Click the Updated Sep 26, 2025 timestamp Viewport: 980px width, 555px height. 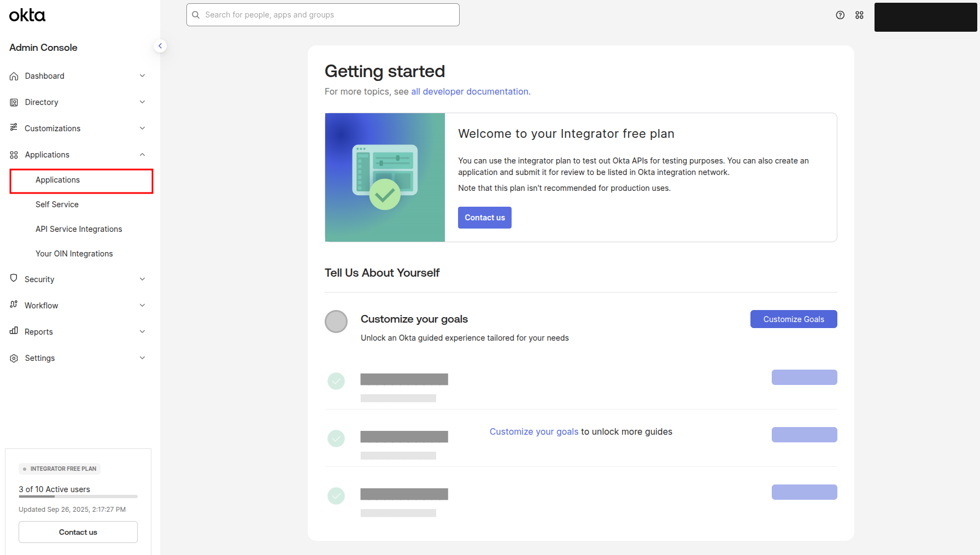pyautogui.click(x=72, y=510)
